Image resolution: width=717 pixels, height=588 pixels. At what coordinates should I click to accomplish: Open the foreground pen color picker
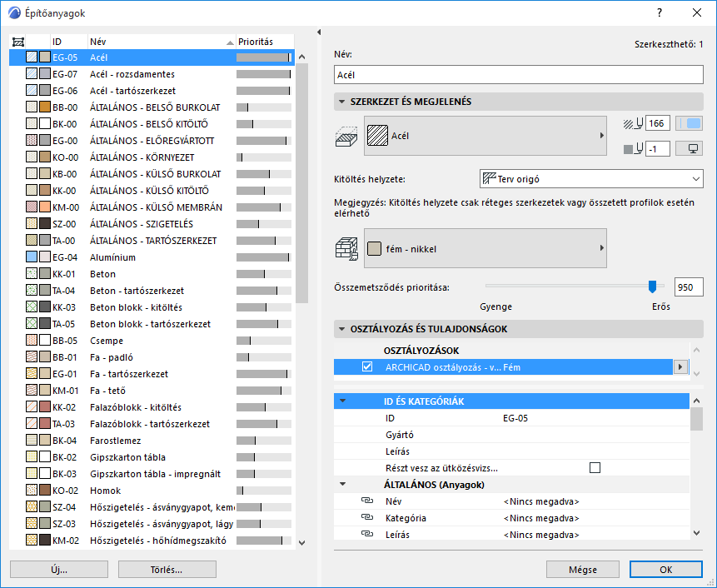tap(690, 123)
